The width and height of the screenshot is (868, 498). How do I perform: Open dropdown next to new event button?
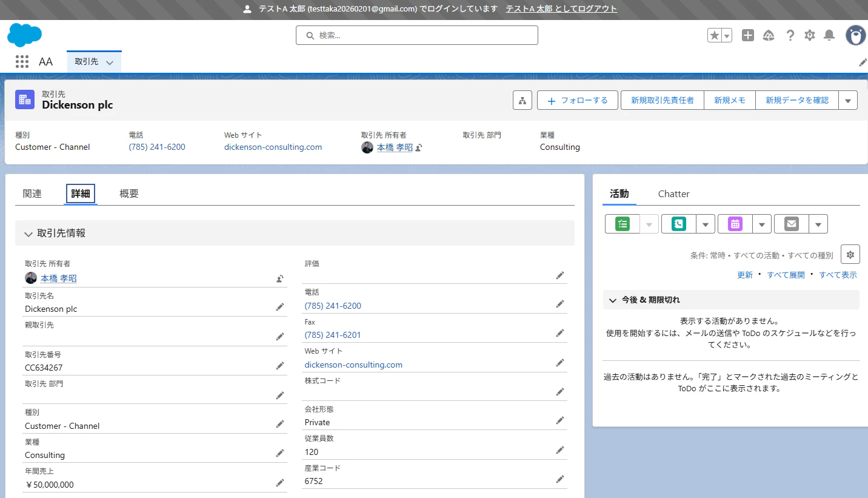click(x=762, y=224)
